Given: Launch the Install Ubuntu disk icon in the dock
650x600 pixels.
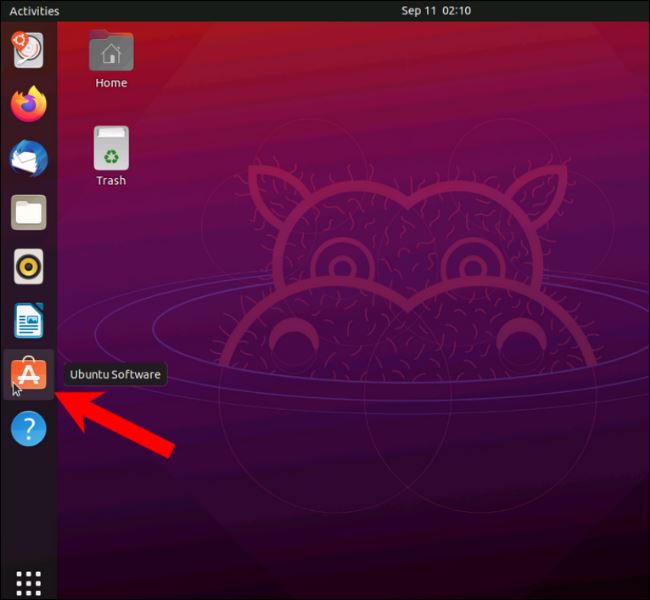Looking at the screenshot, I should coord(28,48).
